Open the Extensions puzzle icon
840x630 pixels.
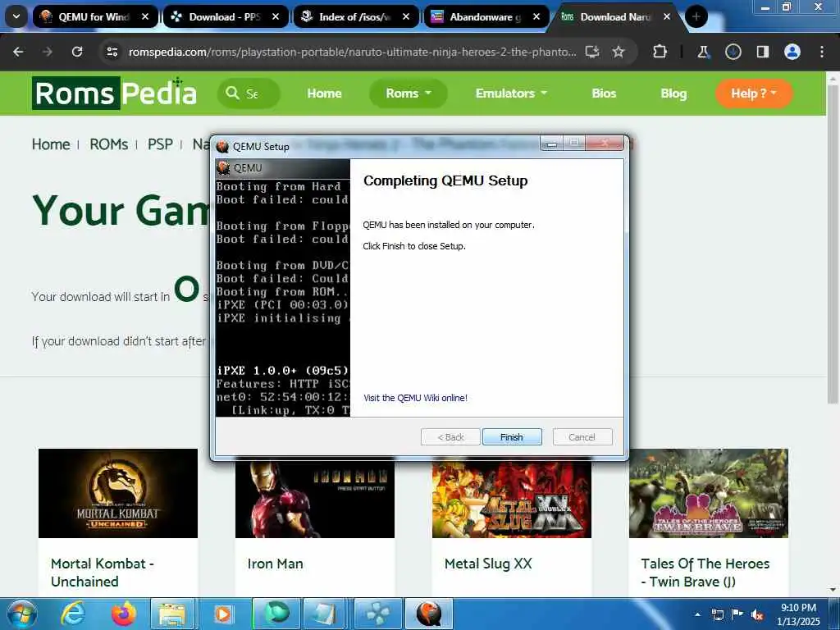[660, 52]
